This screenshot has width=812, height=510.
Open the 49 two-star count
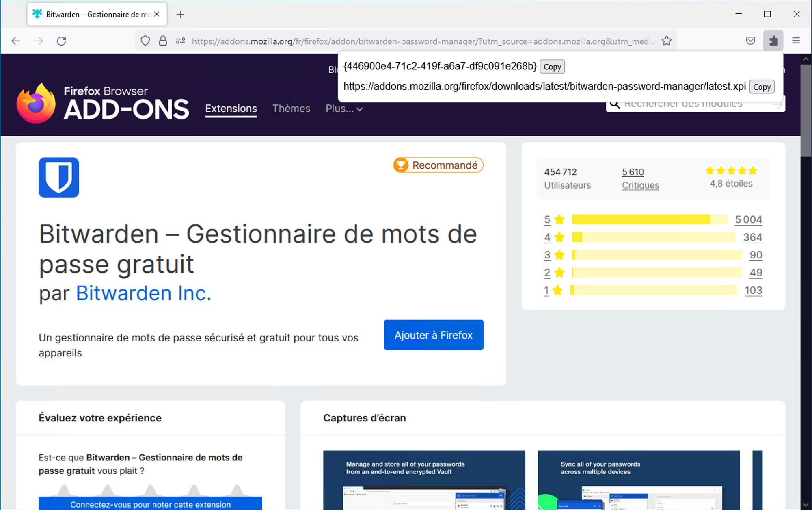tap(756, 273)
